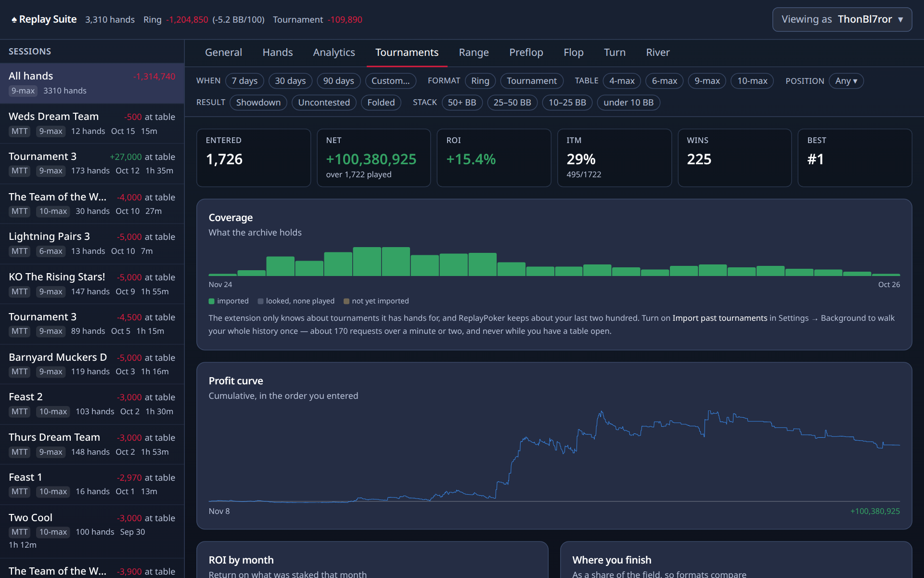The width and height of the screenshot is (924, 578).
Task: Open the Lightning Pairs 3 session
Action: click(92, 243)
